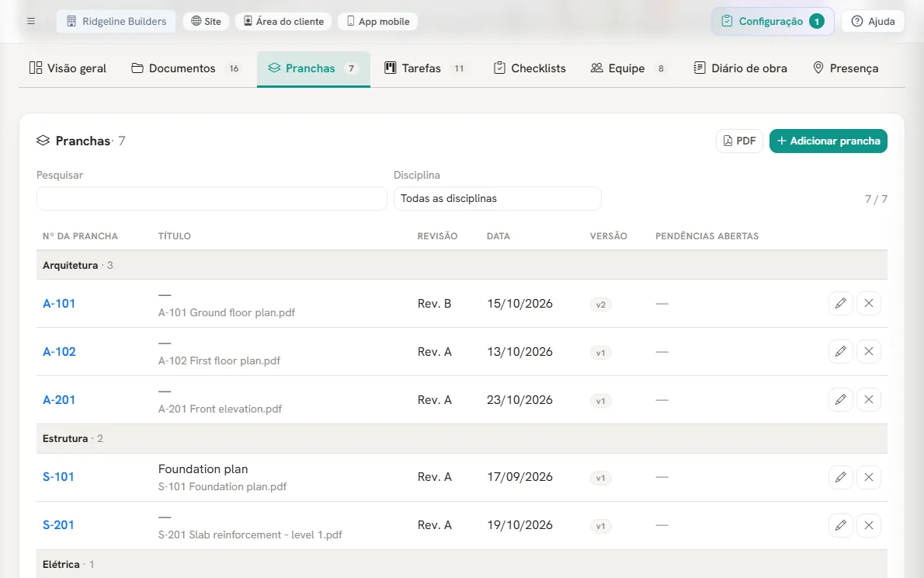Open the Equipe tab
The image size is (924, 578).
(x=628, y=68)
